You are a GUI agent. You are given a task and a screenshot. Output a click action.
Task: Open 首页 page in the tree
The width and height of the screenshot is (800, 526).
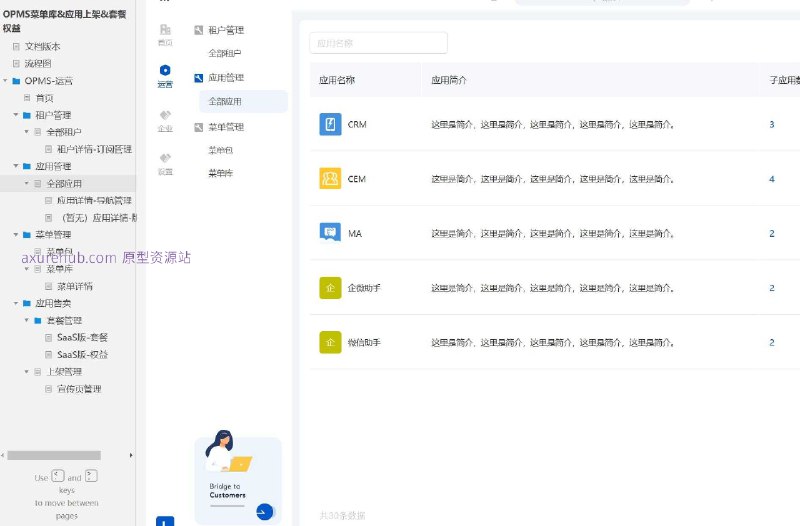click(44, 98)
